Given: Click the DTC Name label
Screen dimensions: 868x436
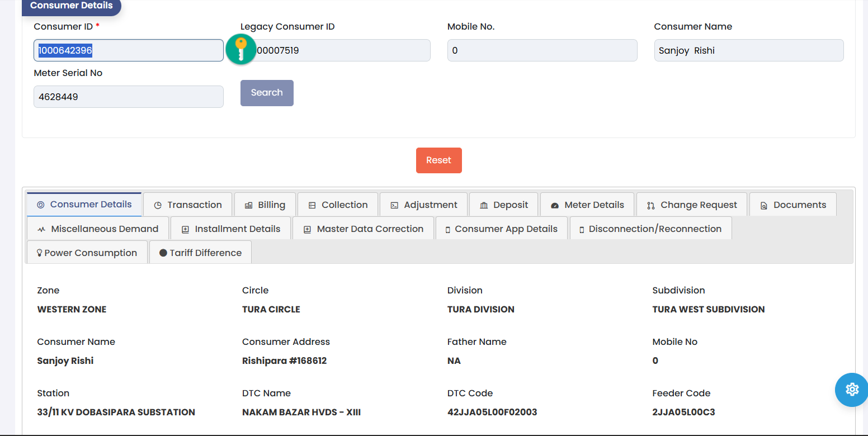Looking at the screenshot, I should [x=266, y=393].
